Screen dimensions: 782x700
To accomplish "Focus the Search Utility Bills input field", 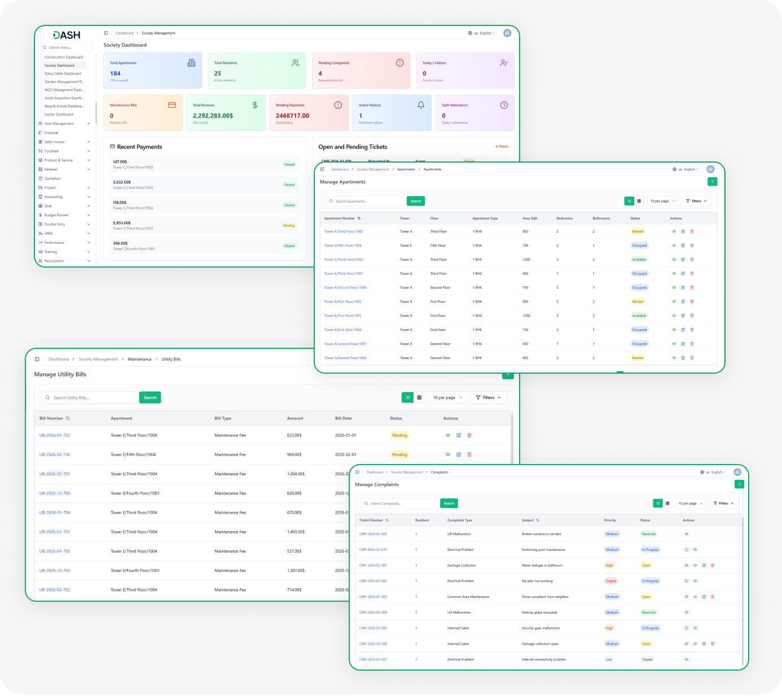I will [x=90, y=397].
